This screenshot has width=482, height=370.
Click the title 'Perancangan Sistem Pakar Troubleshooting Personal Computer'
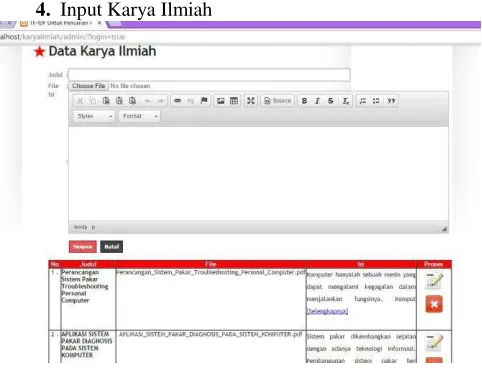85,286
